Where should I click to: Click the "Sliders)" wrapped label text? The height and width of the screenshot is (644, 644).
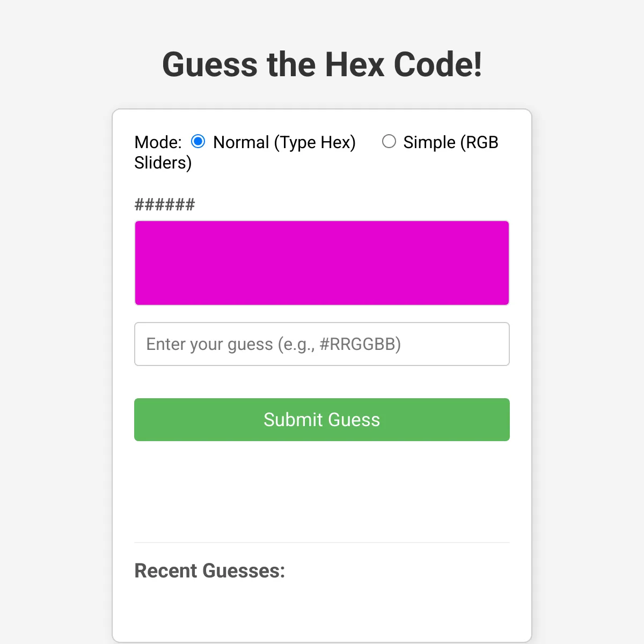point(163,163)
